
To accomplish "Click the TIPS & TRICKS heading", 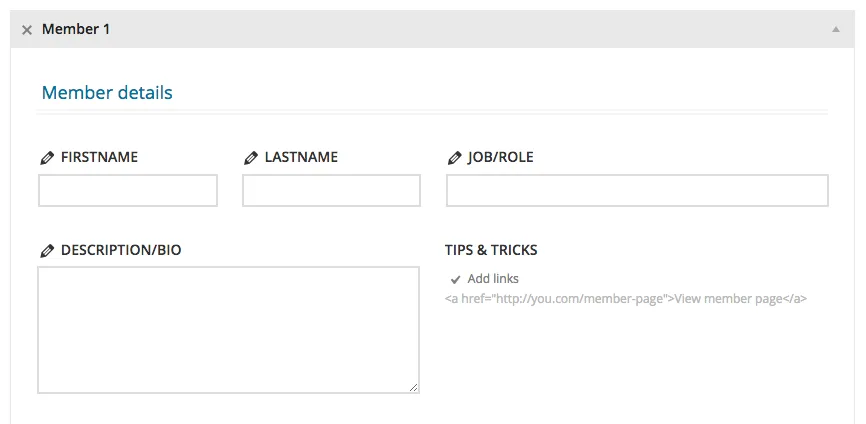I will coord(491,250).
